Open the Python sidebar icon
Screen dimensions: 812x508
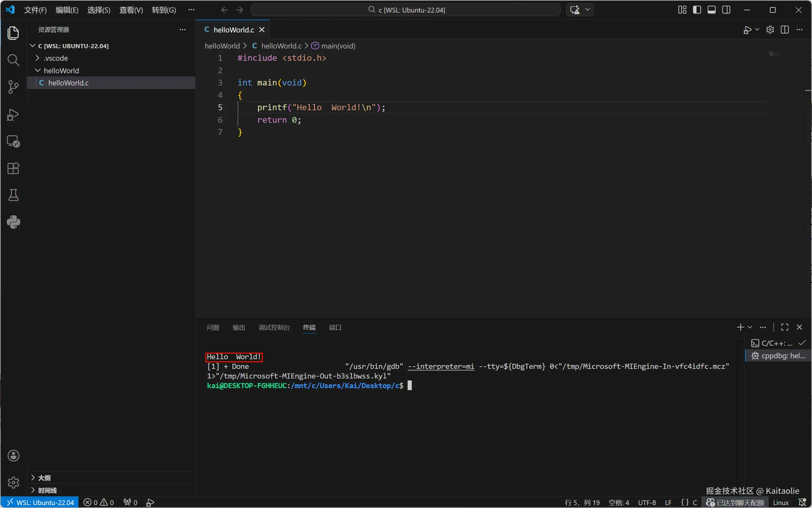pos(13,222)
